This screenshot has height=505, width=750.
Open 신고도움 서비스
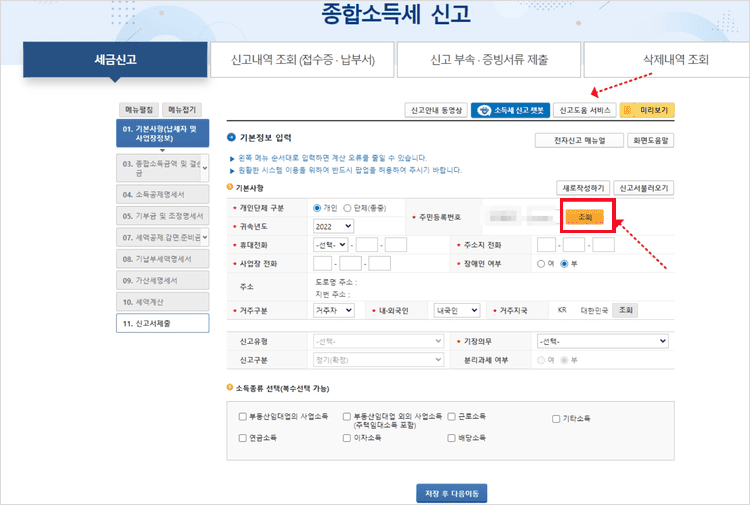pos(585,110)
